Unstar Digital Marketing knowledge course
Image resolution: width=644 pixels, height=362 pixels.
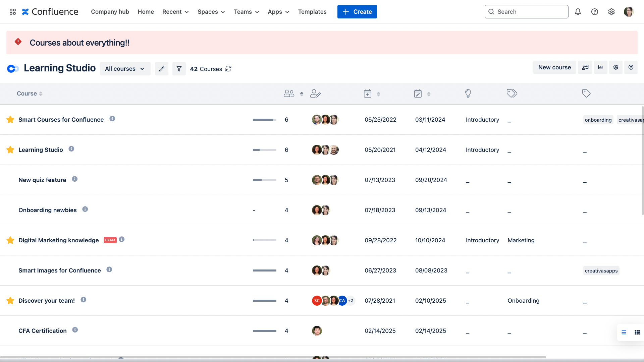[10, 240]
